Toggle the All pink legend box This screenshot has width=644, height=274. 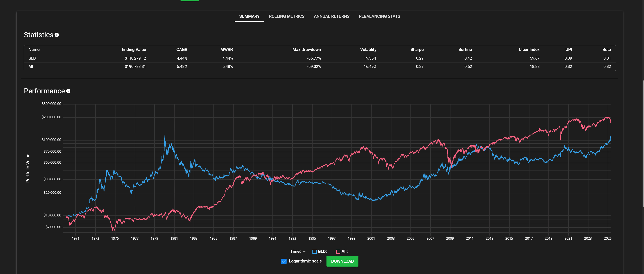pos(338,251)
